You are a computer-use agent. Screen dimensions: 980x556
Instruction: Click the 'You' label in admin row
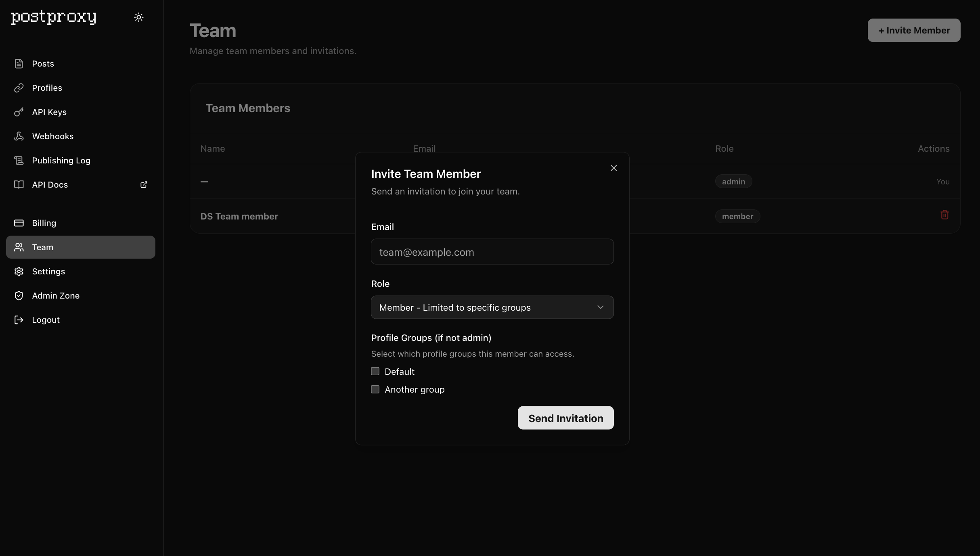[943, 182]
